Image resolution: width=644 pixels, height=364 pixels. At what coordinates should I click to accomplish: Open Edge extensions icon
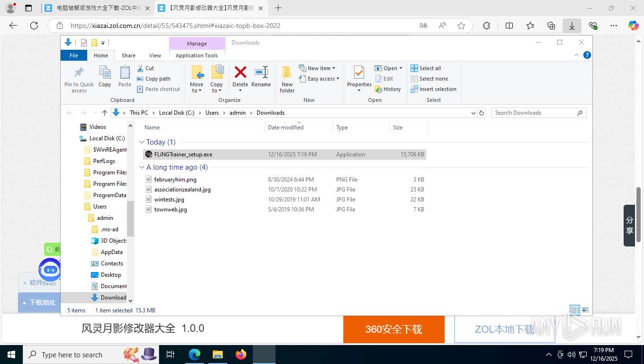click(486, 26)
